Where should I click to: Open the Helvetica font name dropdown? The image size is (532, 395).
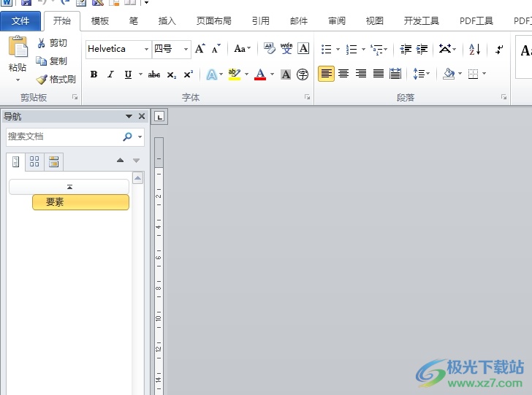(x=145, y=49)
